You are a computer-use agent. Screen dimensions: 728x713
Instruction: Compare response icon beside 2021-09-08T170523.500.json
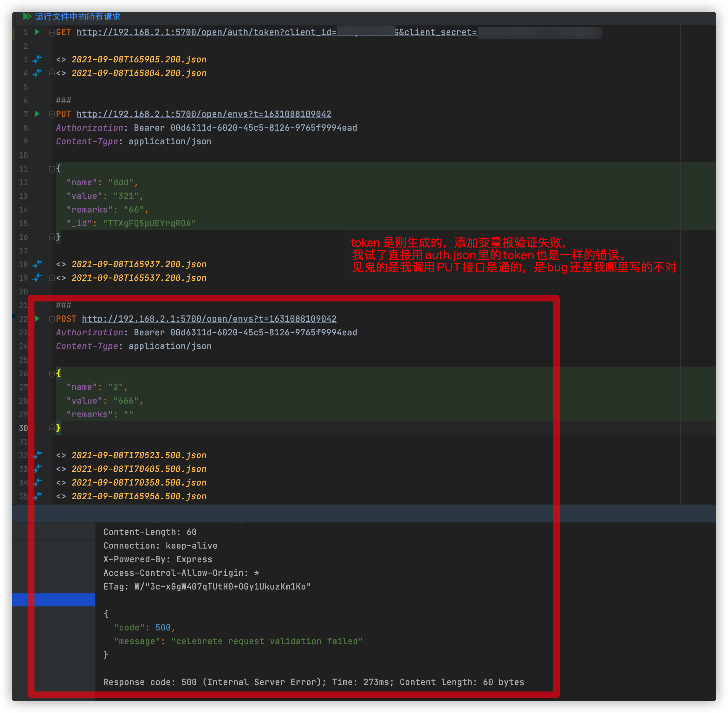[37, 455]
